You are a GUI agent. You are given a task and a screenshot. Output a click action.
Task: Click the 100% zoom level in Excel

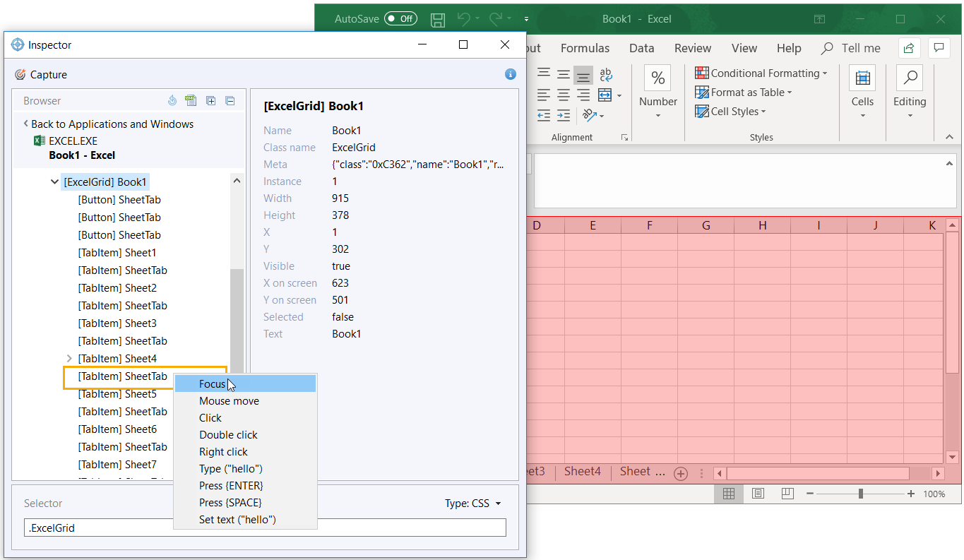coord(934,494)
